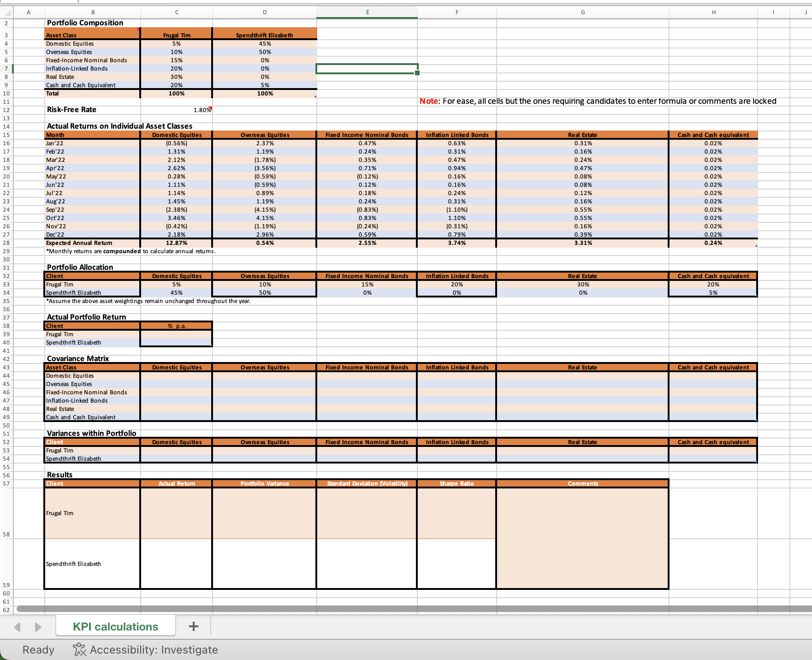Click Actual Portfolio Return heading

pos(86,317)
